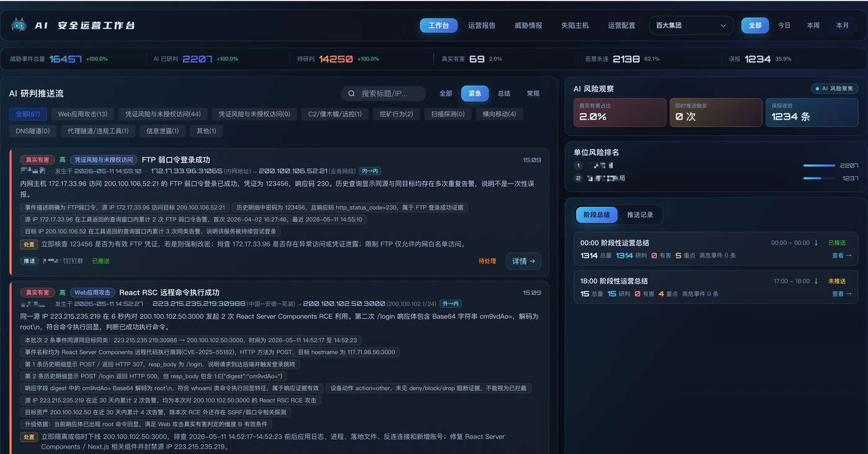Open 详情 of the FTP weak password event
This screenshot has width=868, height=454.
pos(524,261)
